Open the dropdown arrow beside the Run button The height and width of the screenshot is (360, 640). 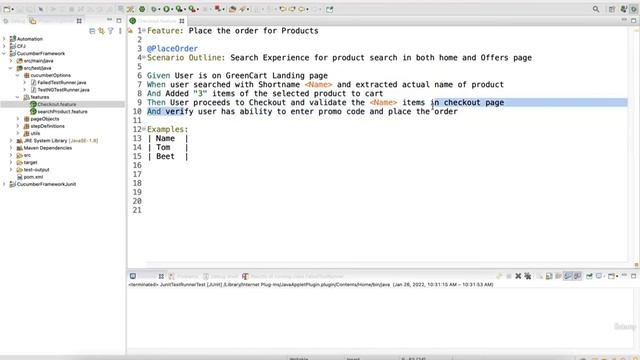[x=173, y=9]
